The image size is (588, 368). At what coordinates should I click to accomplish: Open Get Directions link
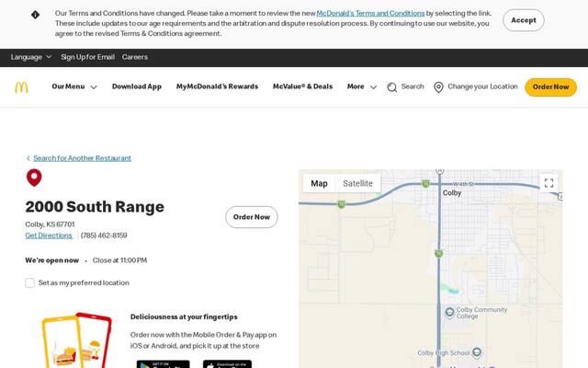(x=49, y=236)
